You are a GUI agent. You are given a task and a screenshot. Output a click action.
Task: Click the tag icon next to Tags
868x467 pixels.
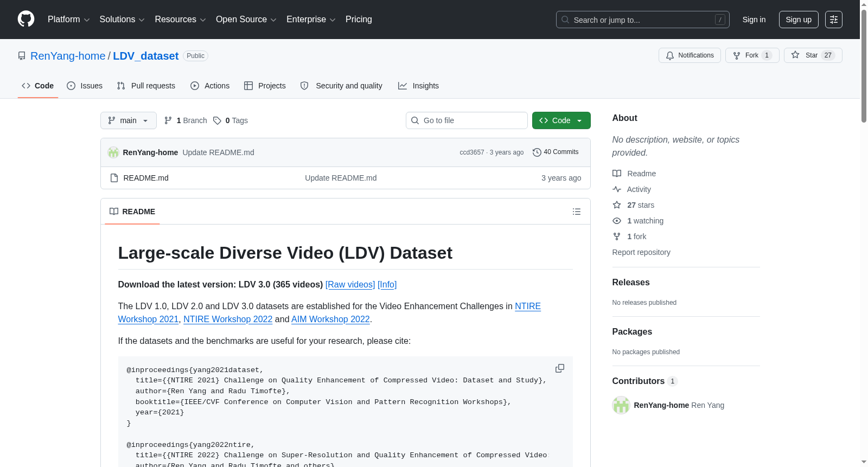[x=217, y=120]
